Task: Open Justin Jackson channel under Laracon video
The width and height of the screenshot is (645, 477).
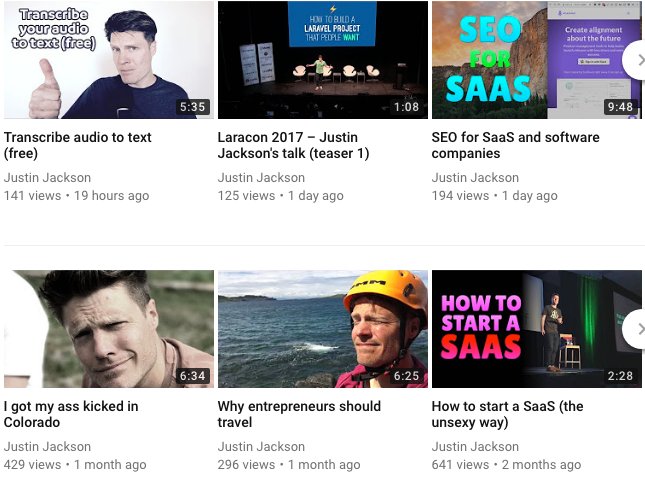Action: [261, 178]
